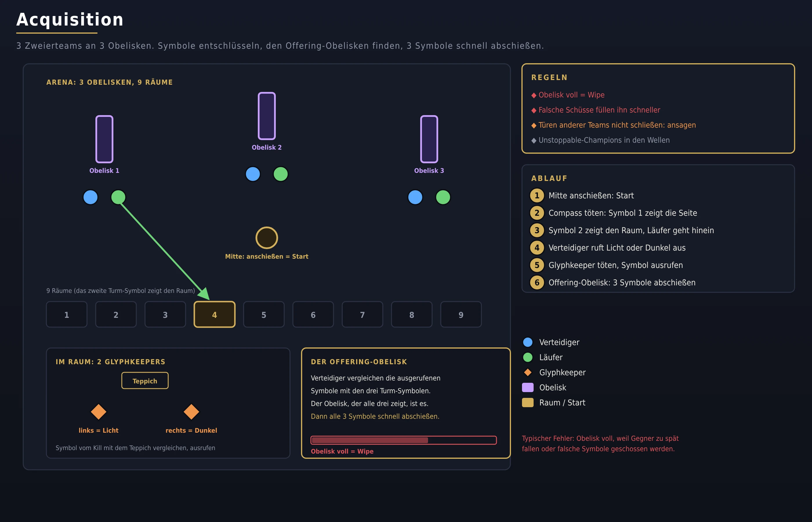Click step 3 number badge in Ablauf
812x522 pixels.
click(x=537, y=231)
